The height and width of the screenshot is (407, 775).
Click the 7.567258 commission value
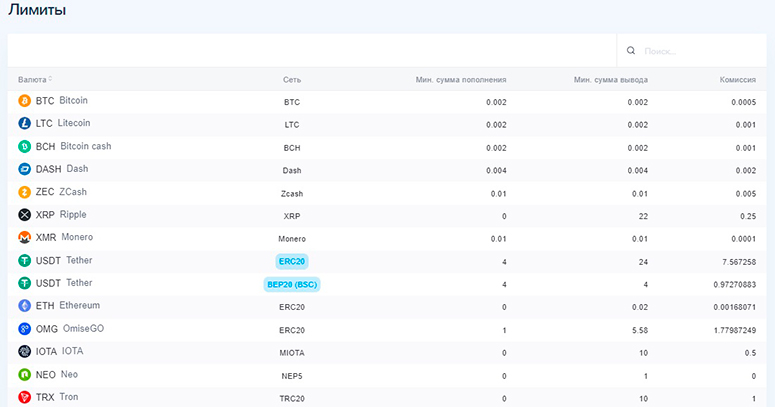point(739,262)
